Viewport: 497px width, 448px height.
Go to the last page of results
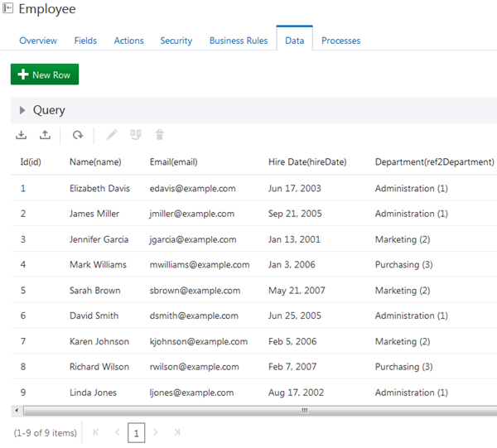pos(177,432)
